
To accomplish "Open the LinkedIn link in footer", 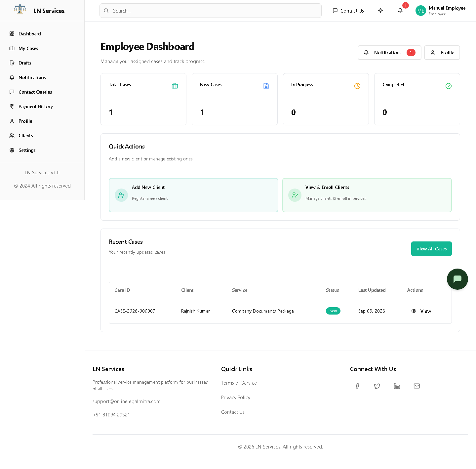I will 397,386.
